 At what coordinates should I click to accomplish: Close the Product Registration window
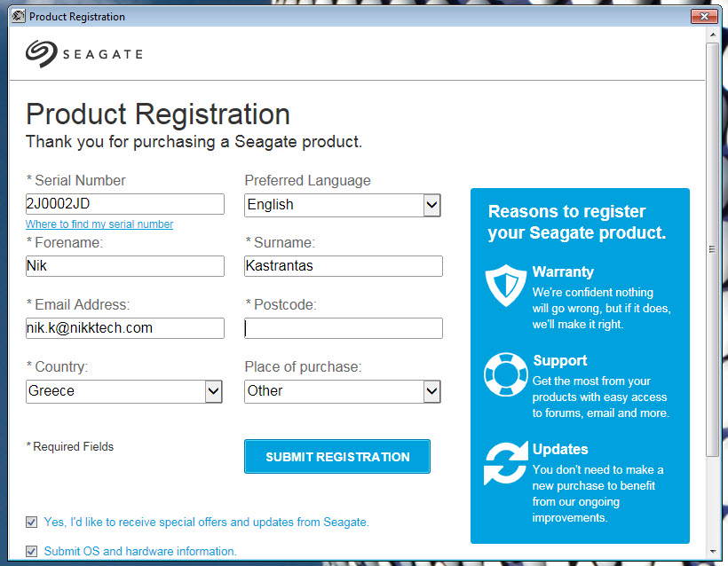tap(704, 16)
